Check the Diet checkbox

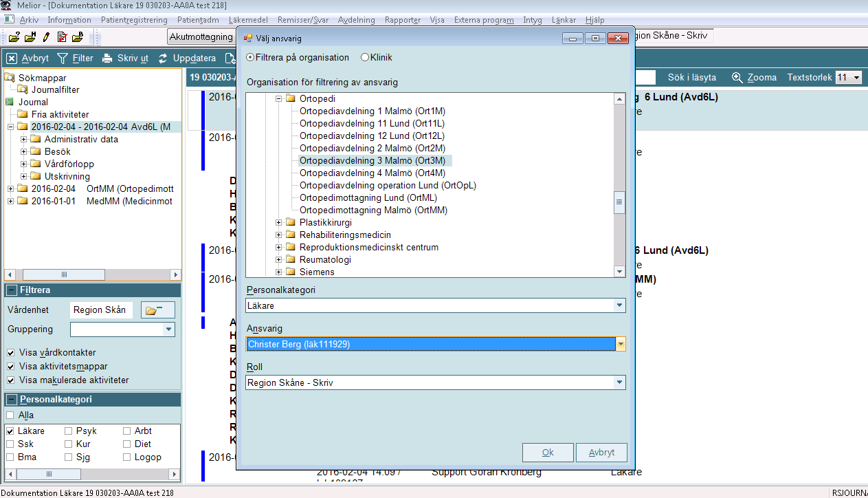pos(127,444)
